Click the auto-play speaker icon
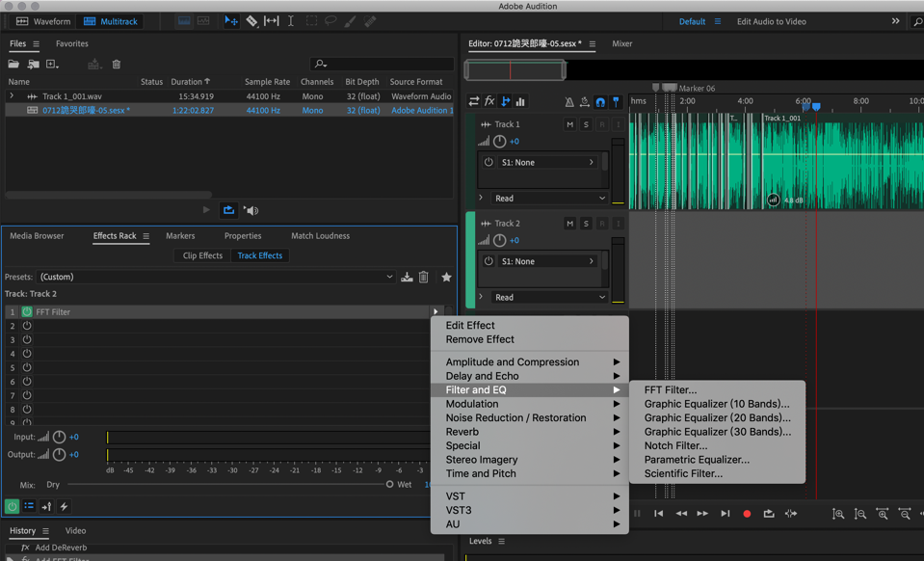The width and height of the screenshot is (924, 561). pos(251,210)
